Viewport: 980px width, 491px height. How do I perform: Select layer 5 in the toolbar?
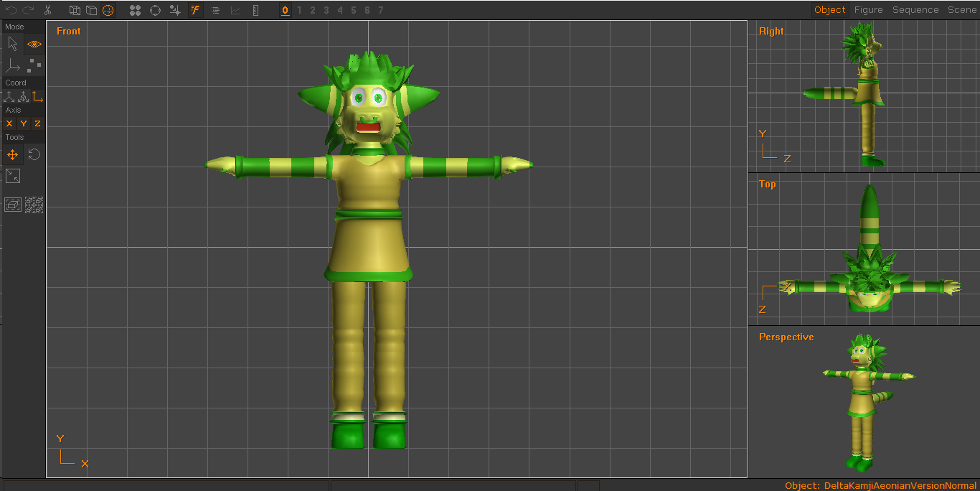[354, 10]
